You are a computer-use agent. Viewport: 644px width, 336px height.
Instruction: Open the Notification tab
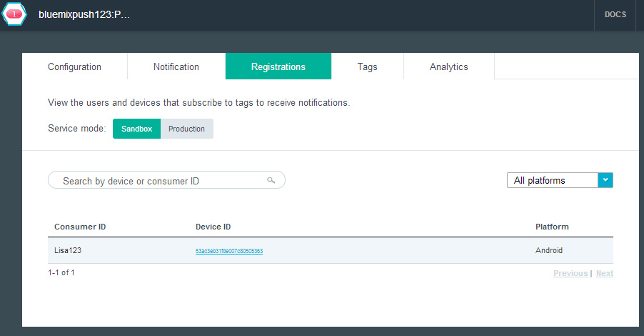coord(176,66)
